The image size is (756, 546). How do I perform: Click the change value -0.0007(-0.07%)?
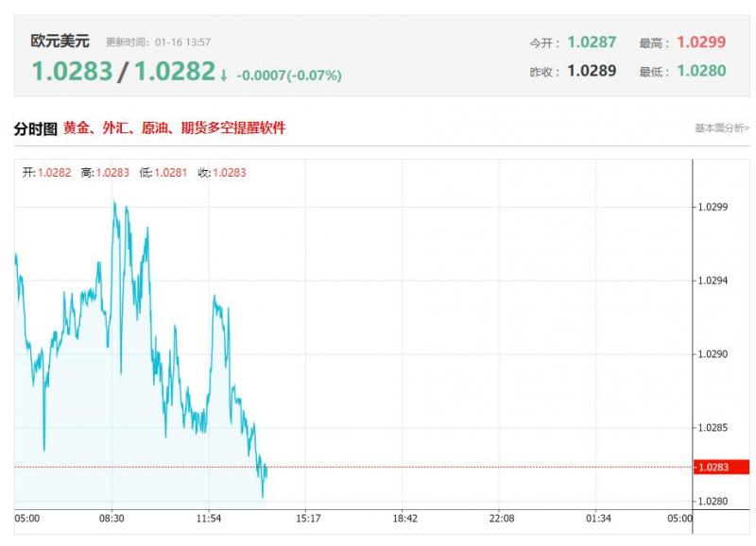289,76
